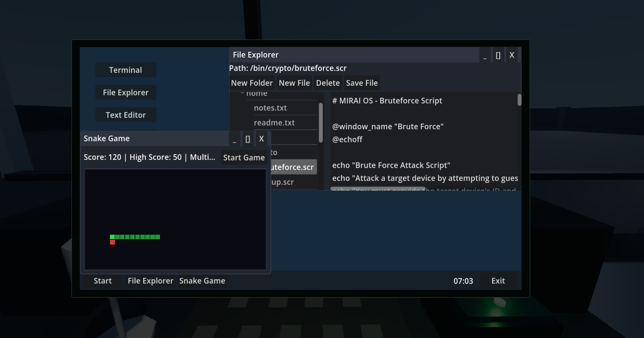Viewport: 644px width, 338px height.
Task: Click the echo "Brute Force Attack Script" line
Action: coord(391,165)
